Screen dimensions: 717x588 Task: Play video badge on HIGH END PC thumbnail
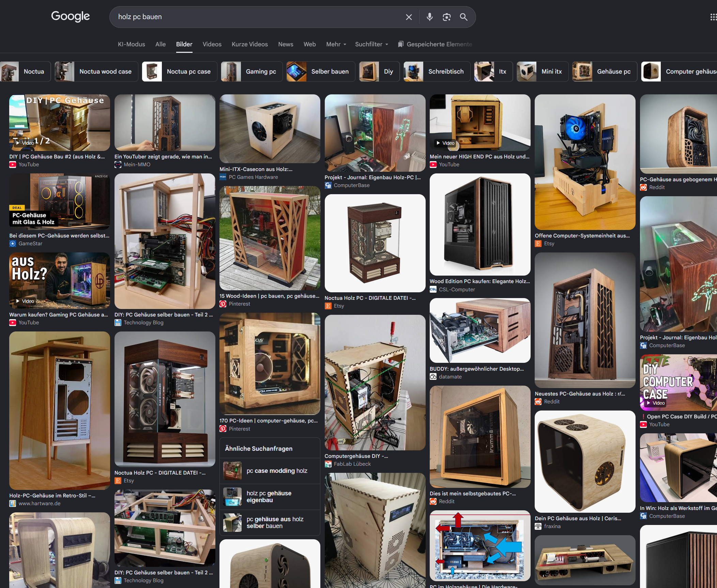[x=445, y=143]
